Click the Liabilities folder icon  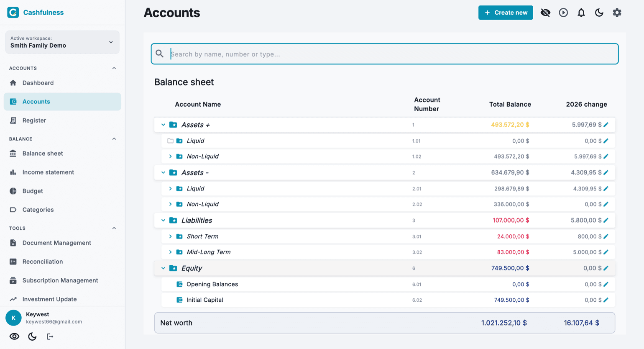coord(173,220)
